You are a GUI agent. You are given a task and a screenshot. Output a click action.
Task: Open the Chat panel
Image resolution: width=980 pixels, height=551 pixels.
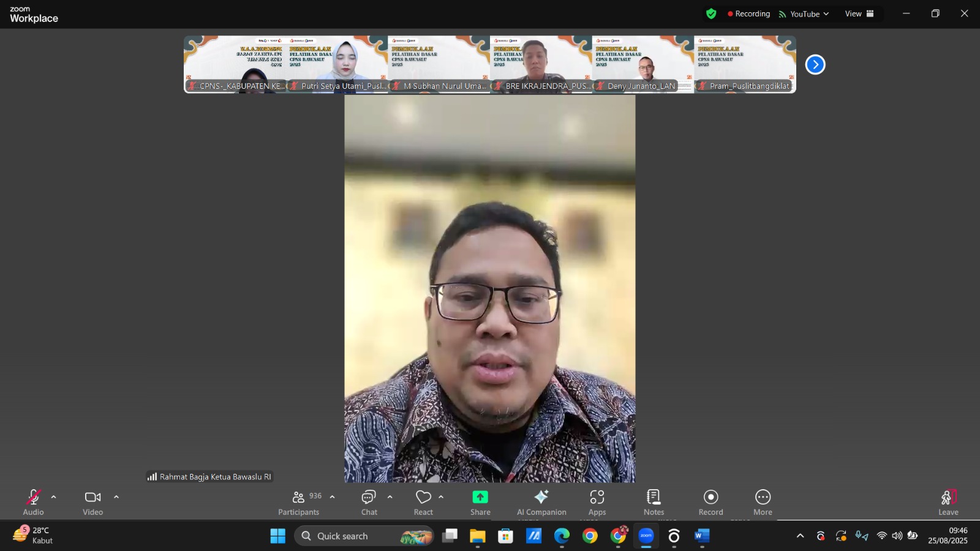tap(369, 502)
